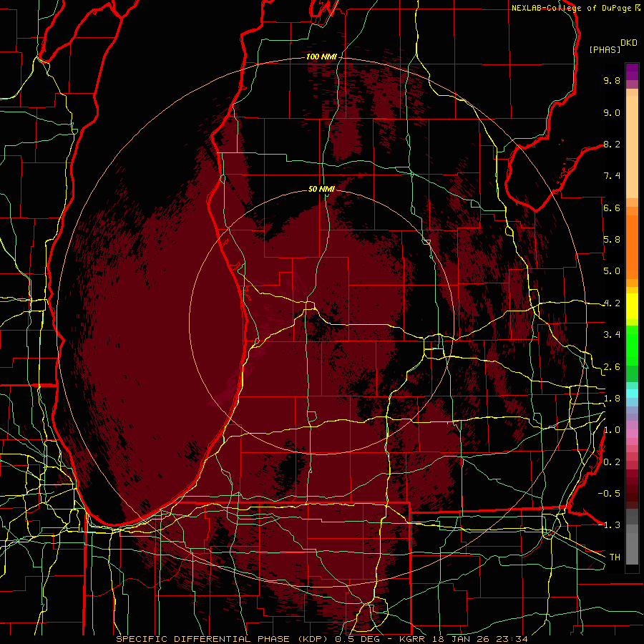Image resolution: width=644 pixels, height=644 pixels.
Task: Pick the pink segment of the color bar
Action: pyautogui.click(x=632, y=434)
